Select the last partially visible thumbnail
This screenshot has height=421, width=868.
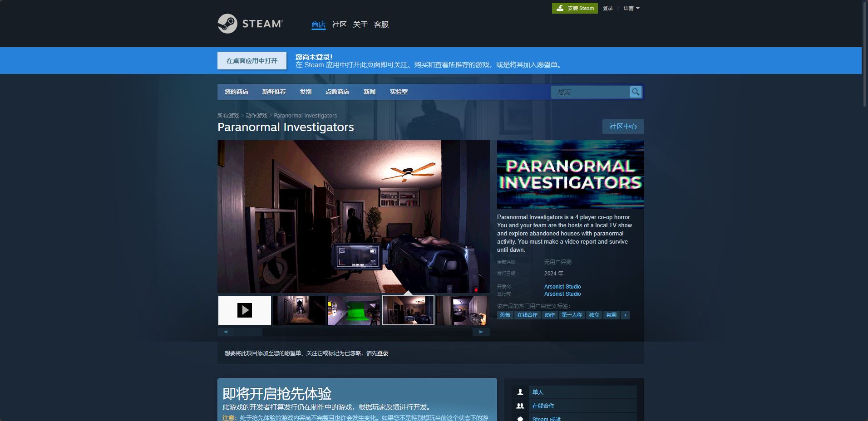click(x=463, y=310)
